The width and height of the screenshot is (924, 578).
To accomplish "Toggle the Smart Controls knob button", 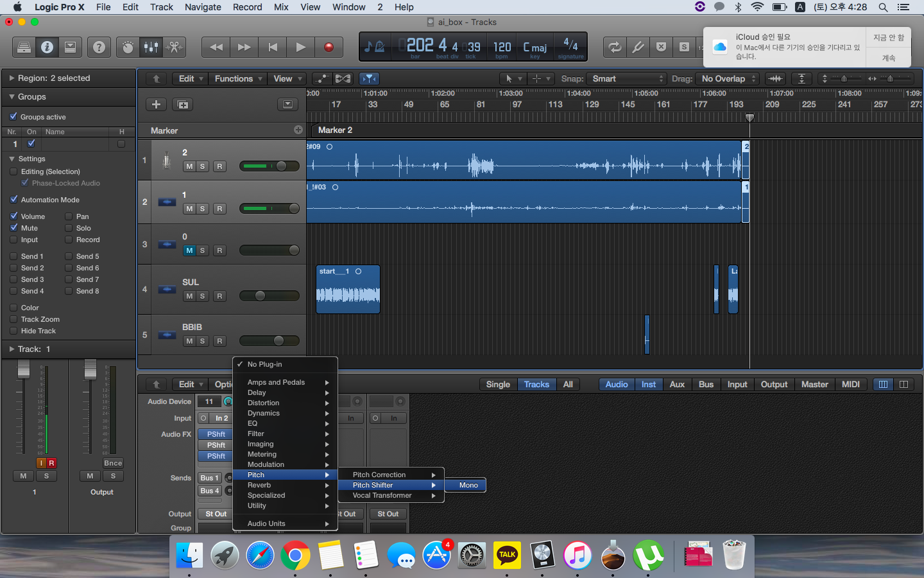I will (128, 47).
